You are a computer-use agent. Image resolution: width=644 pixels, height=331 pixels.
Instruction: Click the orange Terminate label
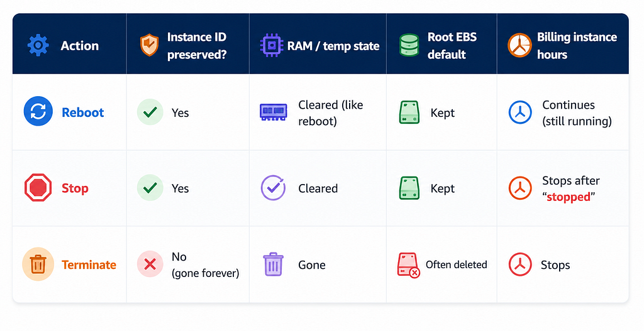point(89,264)
